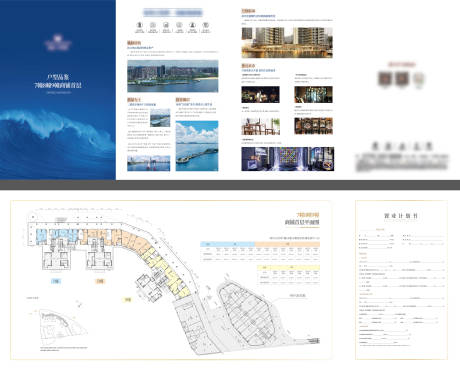This screenshot has width=460, height=370.
Task: Click the first icon in the feature icon row
Action: 139,25
